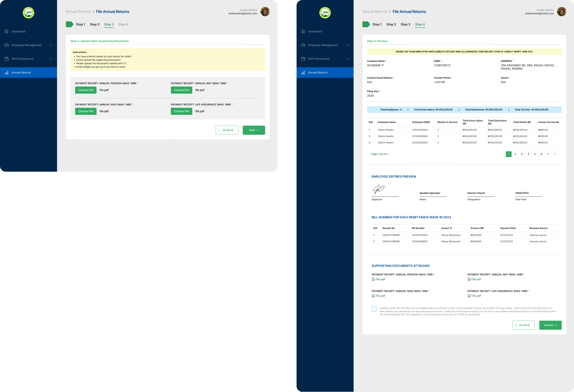Screen dimensions: 574x392
Task: Choose file for Life Assurance receipt
Action: pos(181,111)
